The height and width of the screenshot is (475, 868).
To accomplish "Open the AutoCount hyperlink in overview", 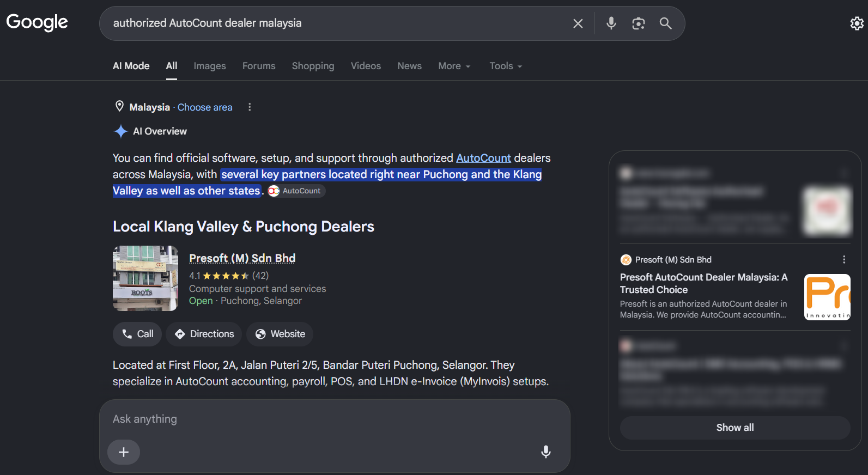I will pyautogui.click(x=484, y=158).
